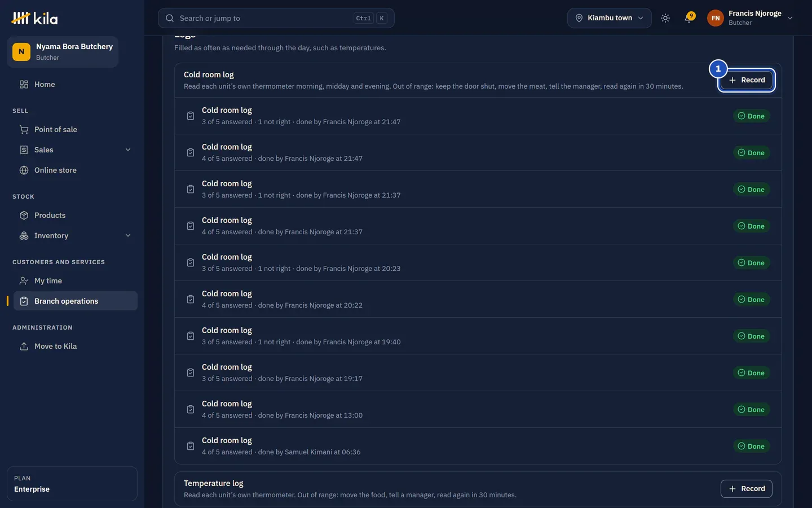The height and width of the screenshot is (508, 812).
Task: Click the FN user avatar
Action: tap(716, 18)
